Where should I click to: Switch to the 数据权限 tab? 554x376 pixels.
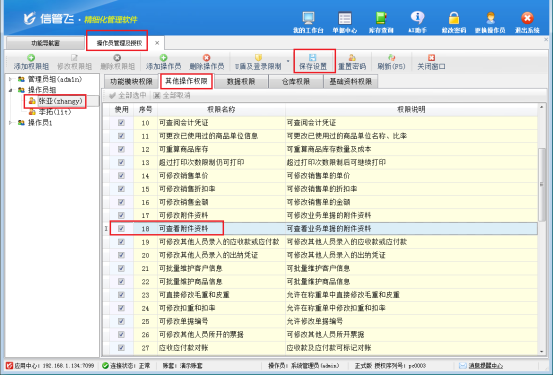point(241,82)
